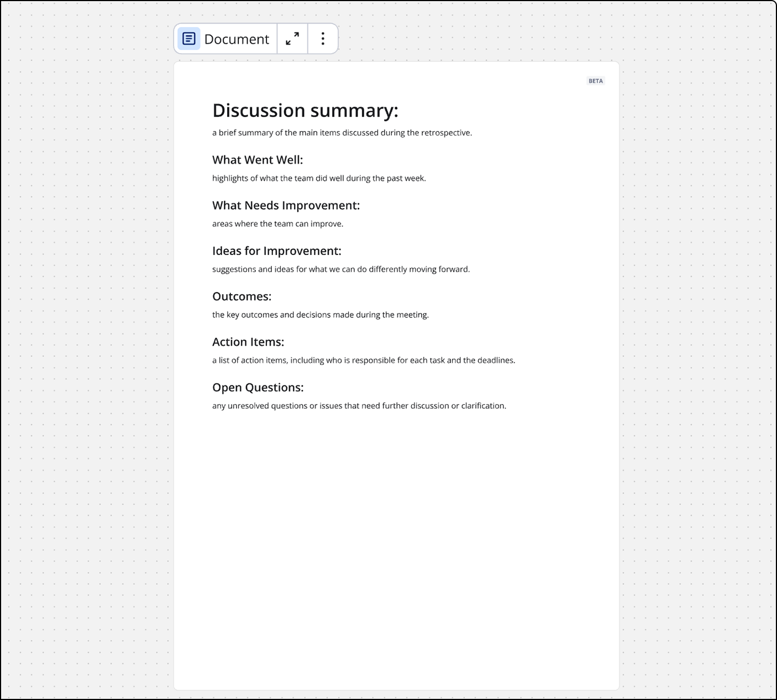The width and height of the screenshot is (777, 700).
Task: Open the three-dot more options menu
Action: pos(323,39)
